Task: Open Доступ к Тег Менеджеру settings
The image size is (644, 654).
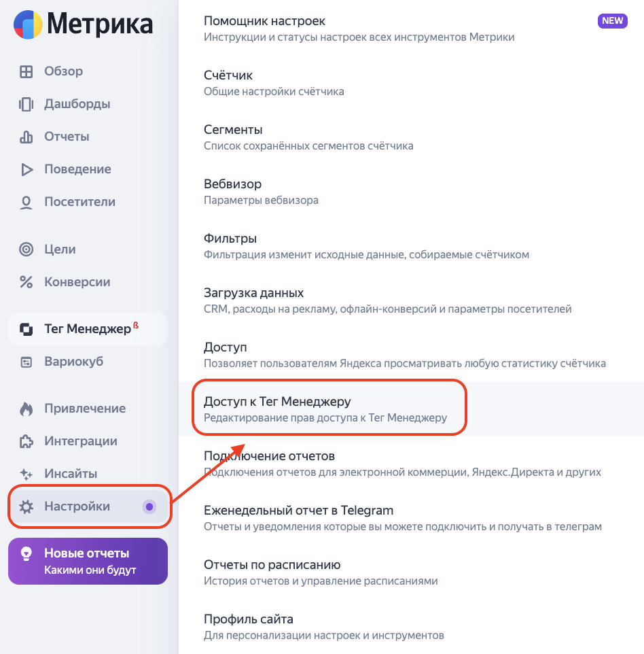Action: [277, 402]
